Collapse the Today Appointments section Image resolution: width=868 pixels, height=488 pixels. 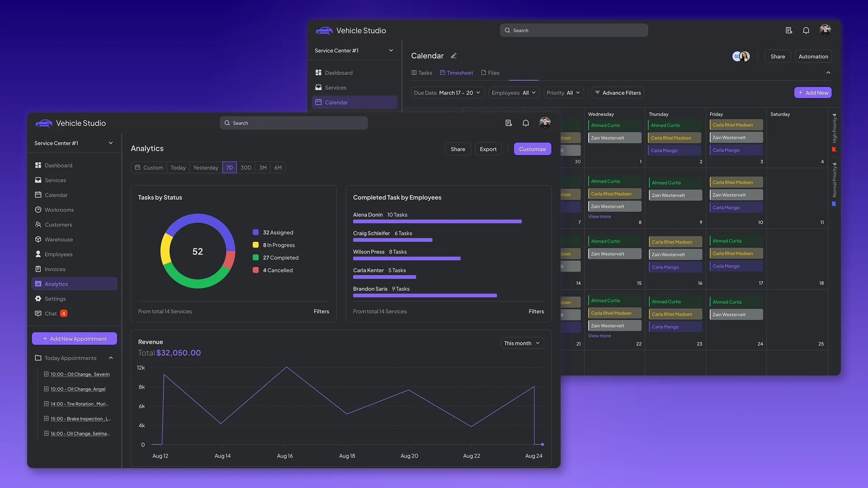[111, 357]
